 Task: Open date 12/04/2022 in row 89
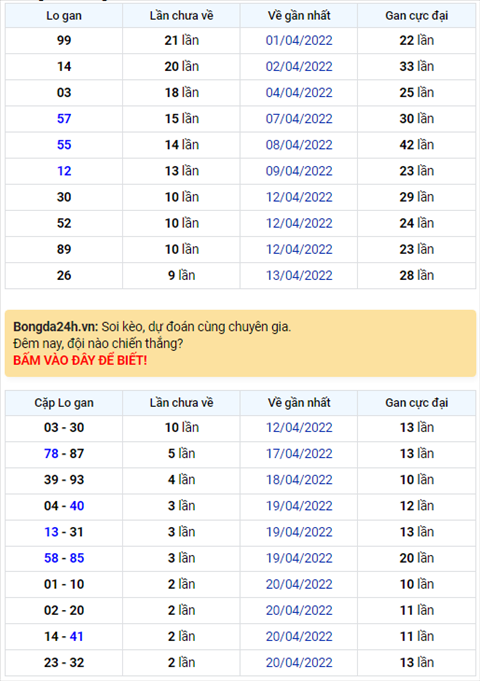pos(299,249)
